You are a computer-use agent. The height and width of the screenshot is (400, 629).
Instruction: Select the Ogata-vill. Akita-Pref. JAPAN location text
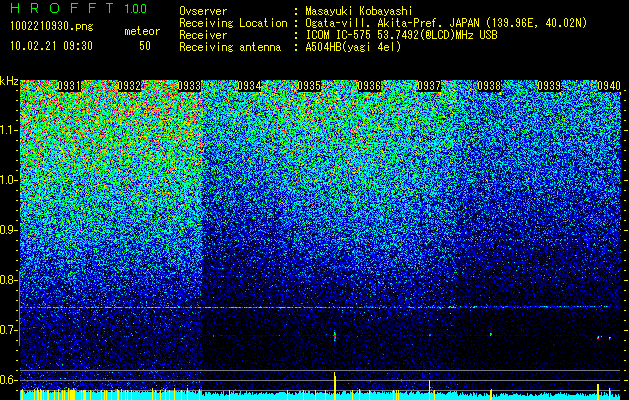tap(446, 23)
